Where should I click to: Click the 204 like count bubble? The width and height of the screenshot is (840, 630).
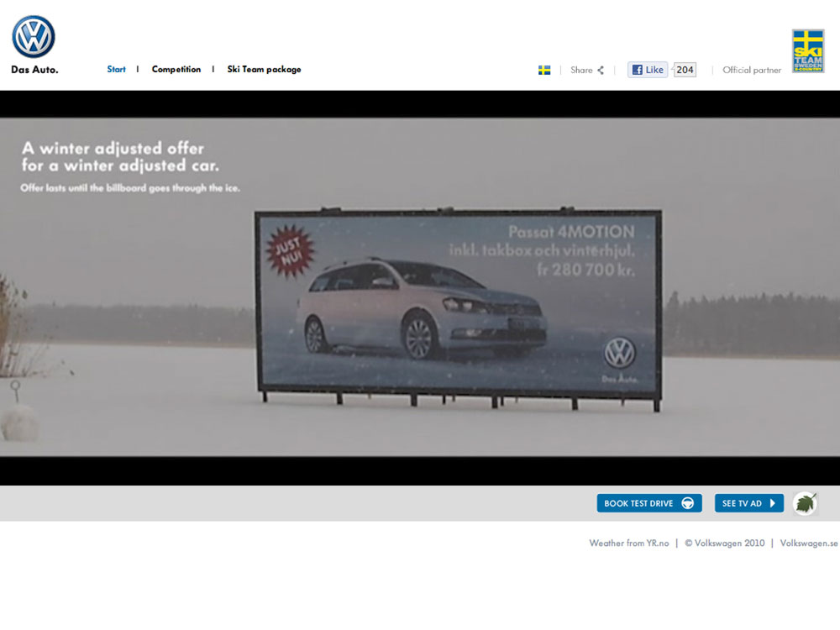coord(685,70)
